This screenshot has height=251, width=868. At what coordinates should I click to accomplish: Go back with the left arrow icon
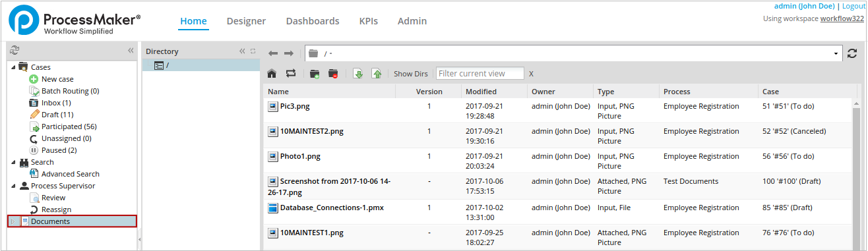(x=273, y=53)
